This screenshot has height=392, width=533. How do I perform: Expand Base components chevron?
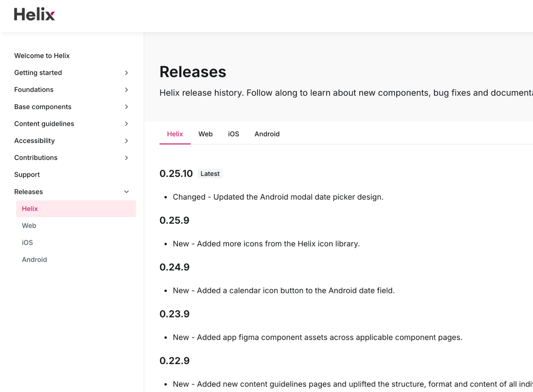click(126, 106)
